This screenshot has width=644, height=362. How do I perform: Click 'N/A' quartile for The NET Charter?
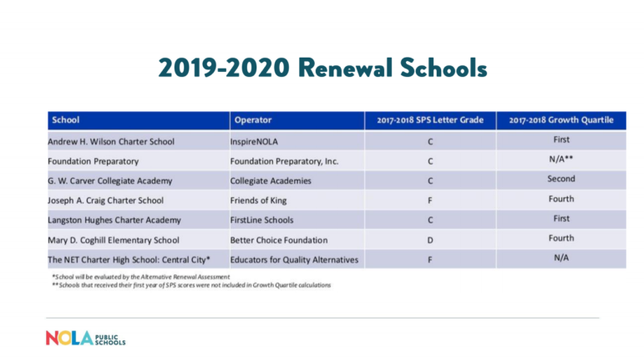pos(561,257)
